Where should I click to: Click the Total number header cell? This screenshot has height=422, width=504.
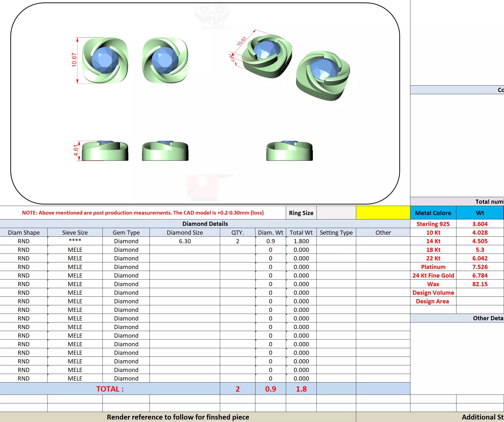point(457,202)
